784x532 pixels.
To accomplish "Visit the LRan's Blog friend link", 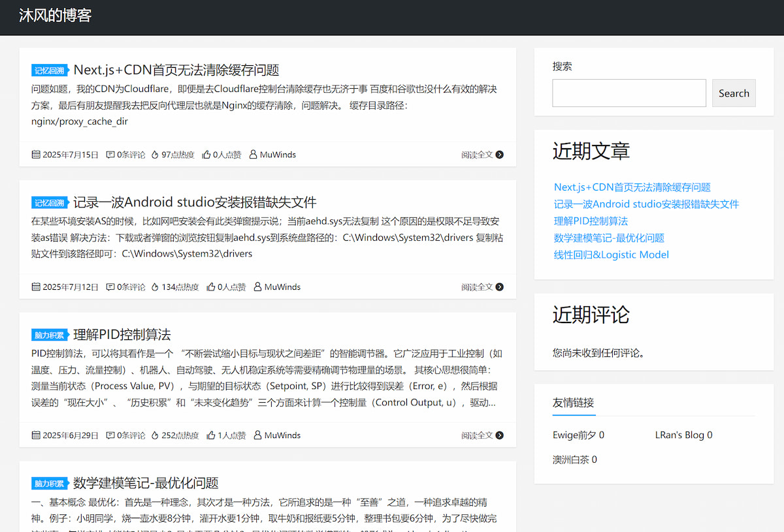I will pyautogui.click(x=680, y=435).
